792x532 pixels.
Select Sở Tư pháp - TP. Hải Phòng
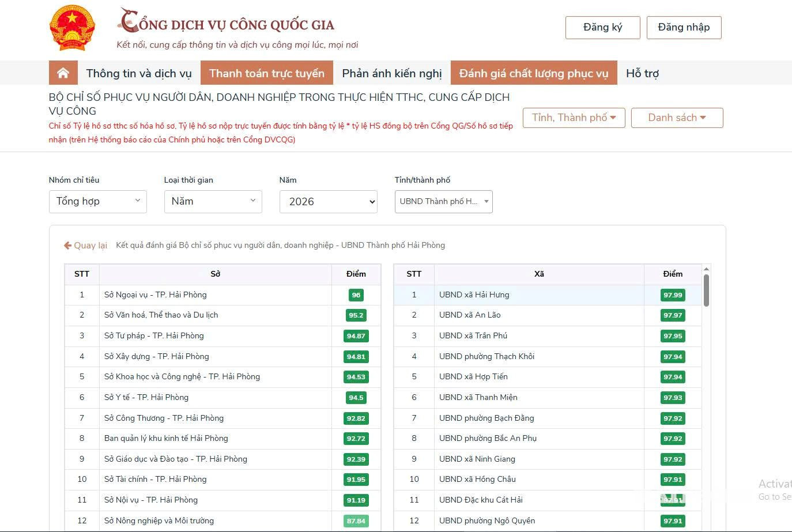click(x=222, y=336)
